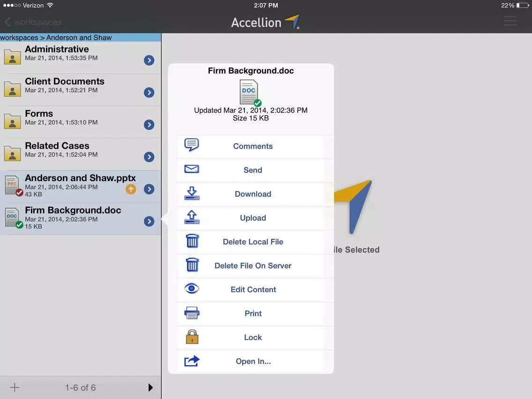
Task: Select the Upload icon for Firm Background.doc
Action: tap(192, 217)
